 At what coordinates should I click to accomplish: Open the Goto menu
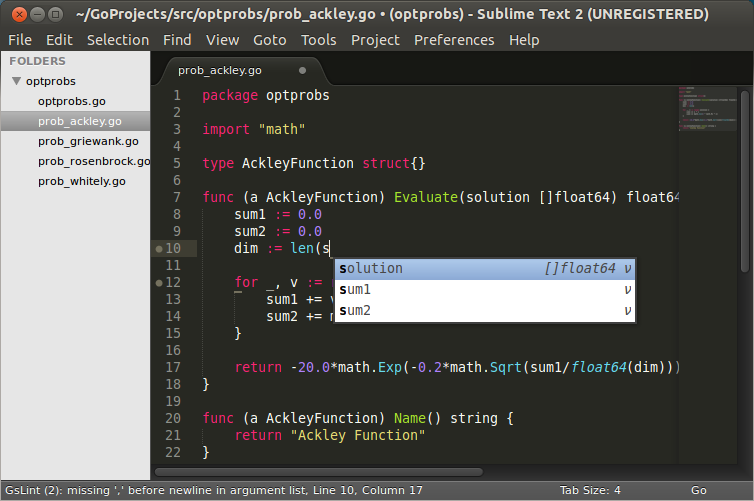[270, 40]
